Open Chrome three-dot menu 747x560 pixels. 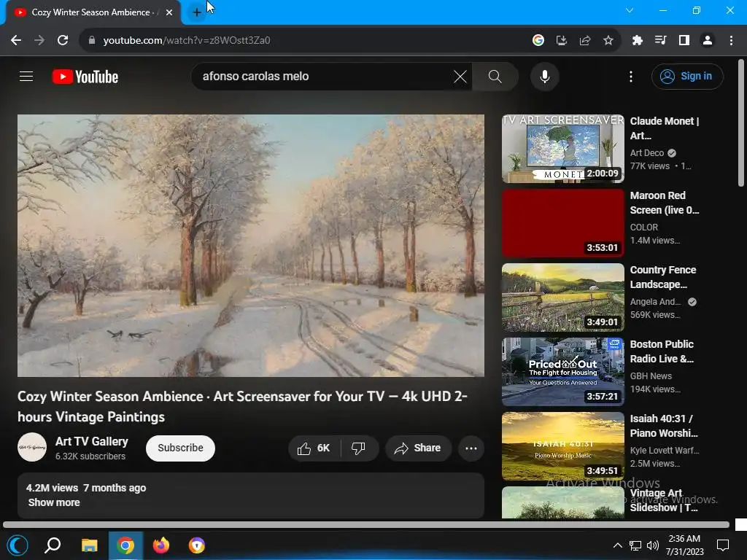click(x=731, y=40)
